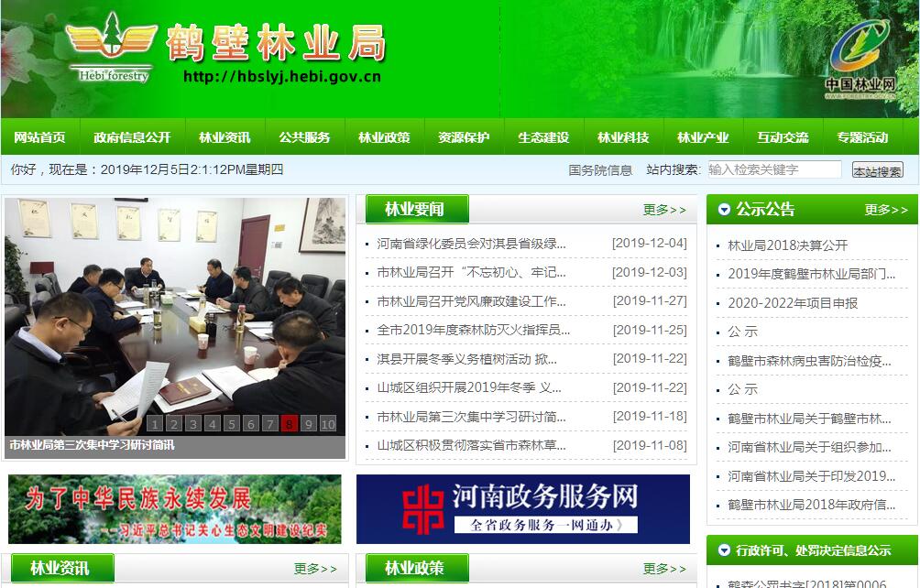Image resolution: width=920 pixels, height=588 pixels.
Task: Open 林业产业 menu item
Action: click(703, 137)
